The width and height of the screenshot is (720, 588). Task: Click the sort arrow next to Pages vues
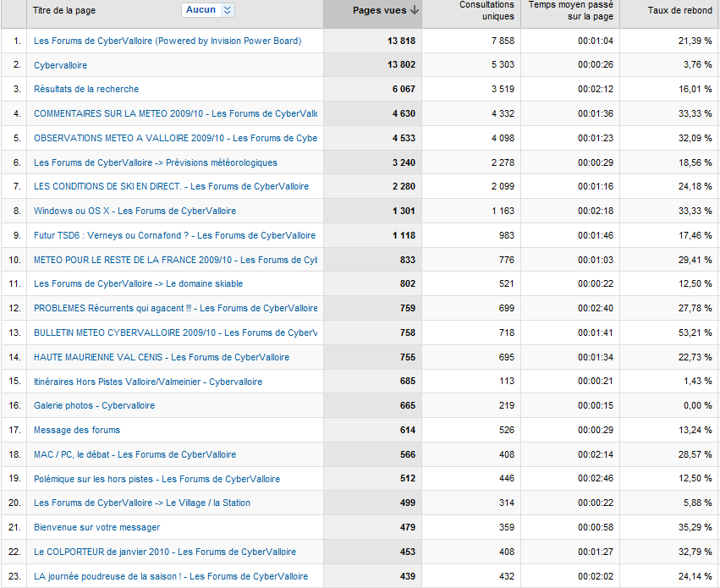click(414, 11)
